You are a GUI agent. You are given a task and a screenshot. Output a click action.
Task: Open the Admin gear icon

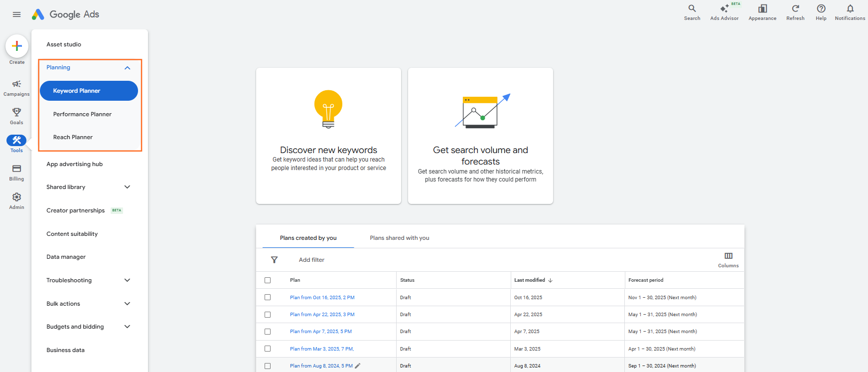click(x=16, y=197)
